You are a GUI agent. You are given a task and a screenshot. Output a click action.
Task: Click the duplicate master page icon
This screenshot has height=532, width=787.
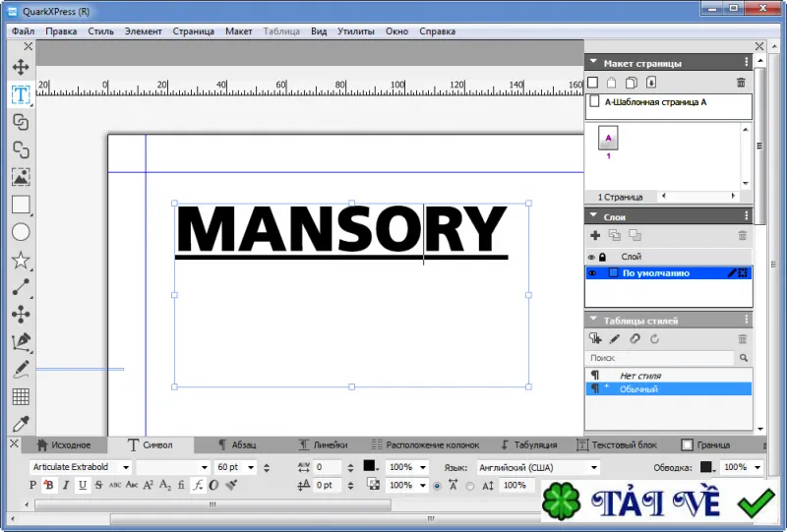click(632, 83)
